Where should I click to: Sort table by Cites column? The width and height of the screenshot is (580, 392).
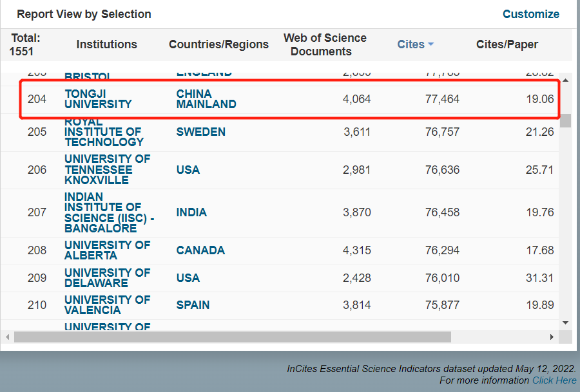coord(411,44)
